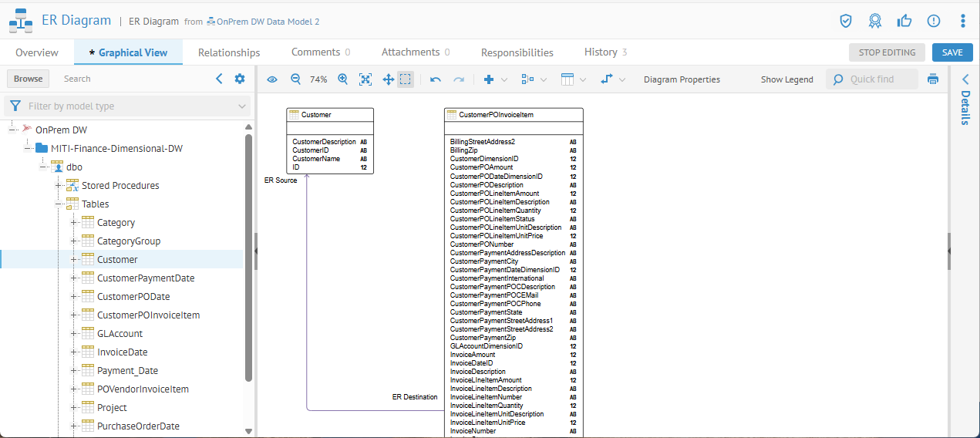The image size is (980, 438).
Task: Toggle the rectangular selection mode
Action: coord(406,79)
